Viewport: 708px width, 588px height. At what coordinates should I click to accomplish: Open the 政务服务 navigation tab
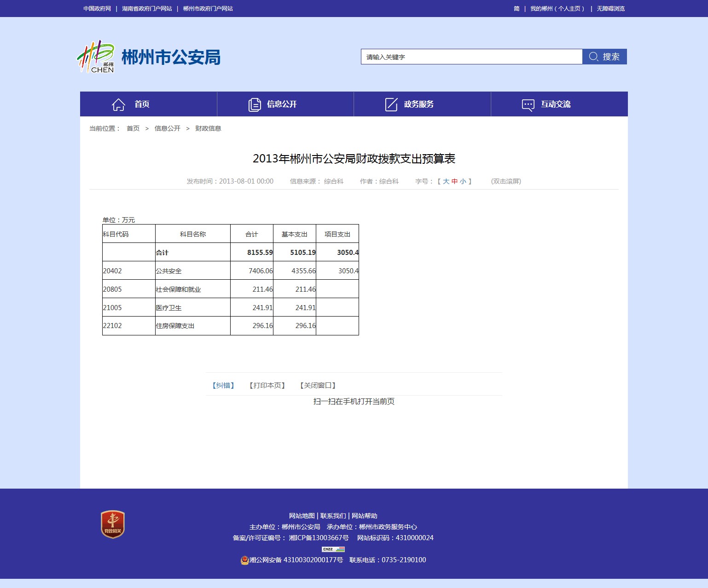pos(422,104)
